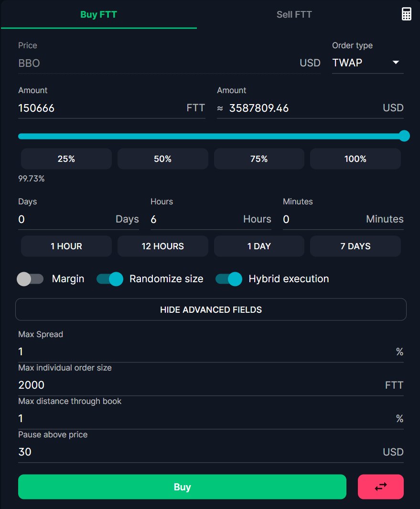
Task: Click the Days input field
Action: tap(79, 220)
